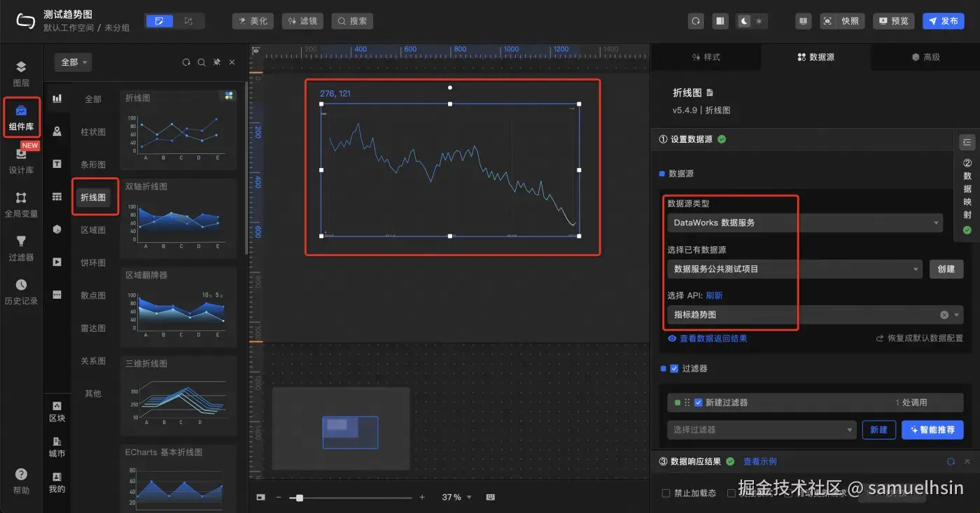Select 饼环图 category in list

tap(93, 262)
